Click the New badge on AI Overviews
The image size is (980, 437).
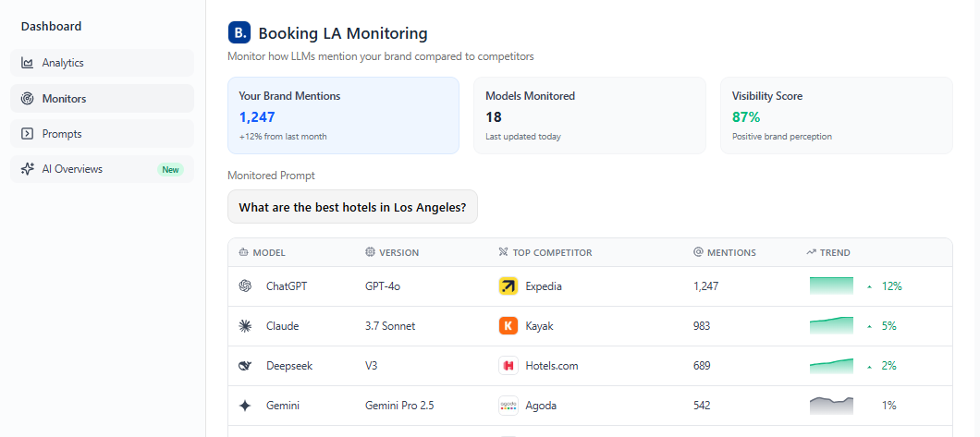pyautogui.click(x=170, y=169)
